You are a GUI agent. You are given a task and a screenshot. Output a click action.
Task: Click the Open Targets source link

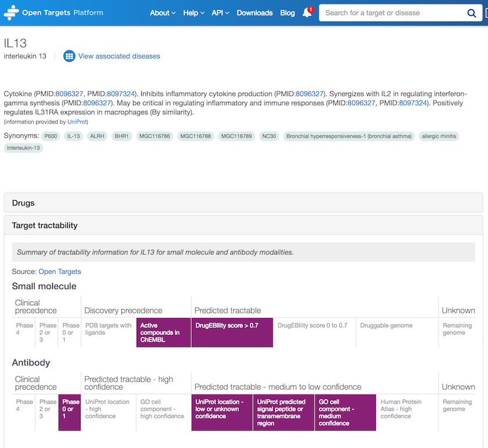click(x=59, y=271)
